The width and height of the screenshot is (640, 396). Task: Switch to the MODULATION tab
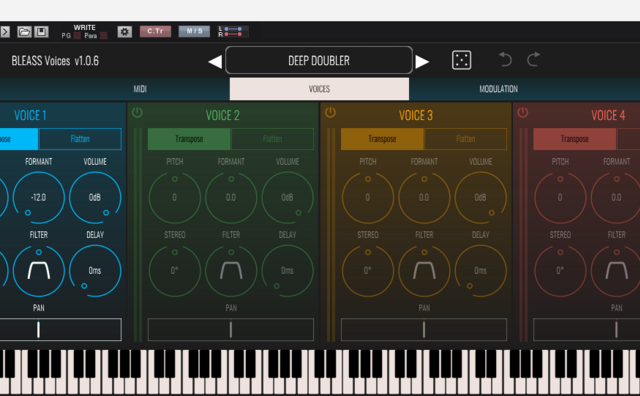click(x=498, y=89)
